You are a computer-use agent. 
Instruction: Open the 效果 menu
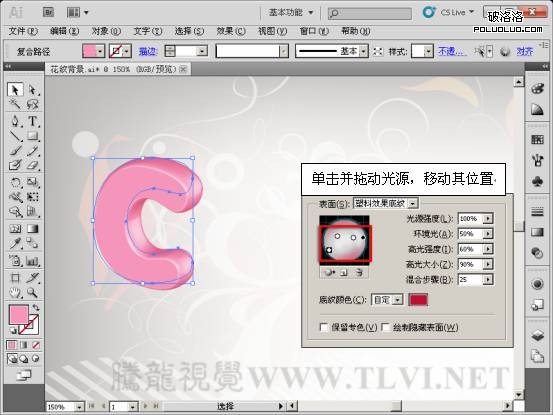[231, 31]
